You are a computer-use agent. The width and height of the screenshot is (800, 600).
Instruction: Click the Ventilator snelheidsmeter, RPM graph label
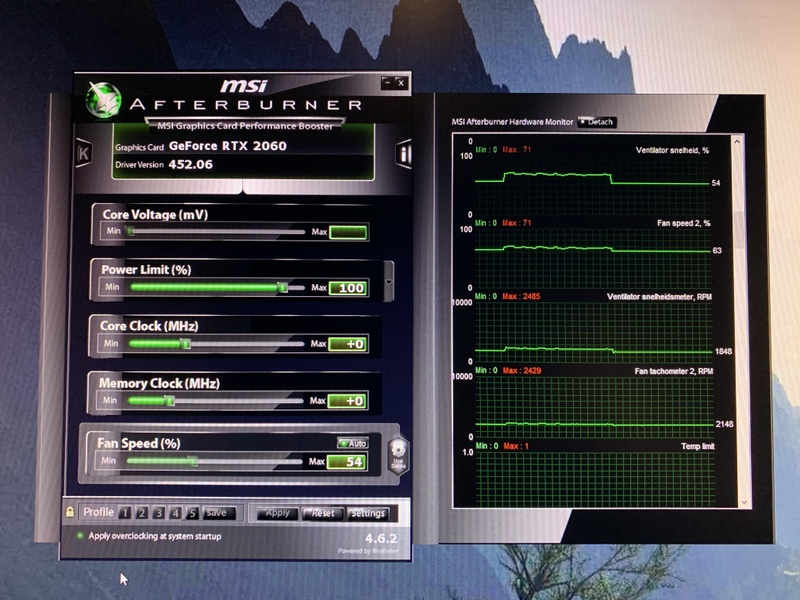click(x=659, y=297)
